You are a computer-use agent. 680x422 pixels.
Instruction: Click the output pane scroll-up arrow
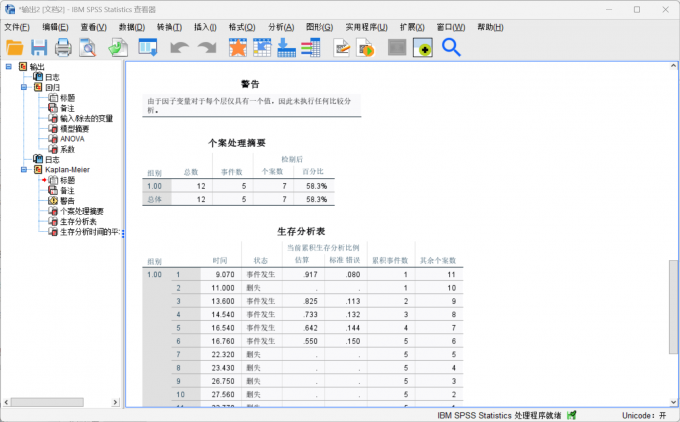pyautogui.click(x=673, y=66)
